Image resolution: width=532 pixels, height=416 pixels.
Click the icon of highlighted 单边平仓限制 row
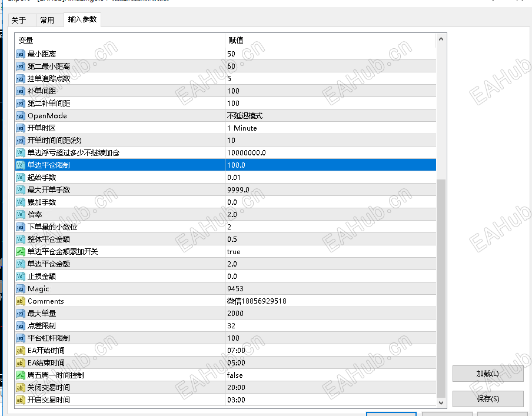(x=21, y=165)
